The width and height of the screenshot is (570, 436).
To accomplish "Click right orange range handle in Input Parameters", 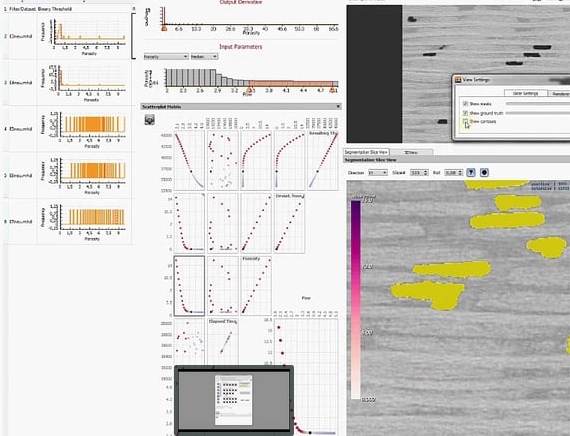I will [x=332, y=89].
